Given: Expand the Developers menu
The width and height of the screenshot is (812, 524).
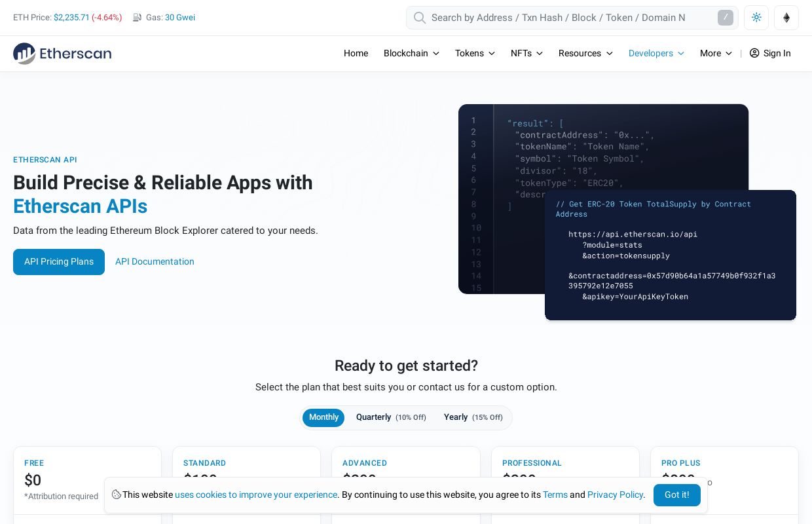Looking at the screenshot, I should click(656, 53).
